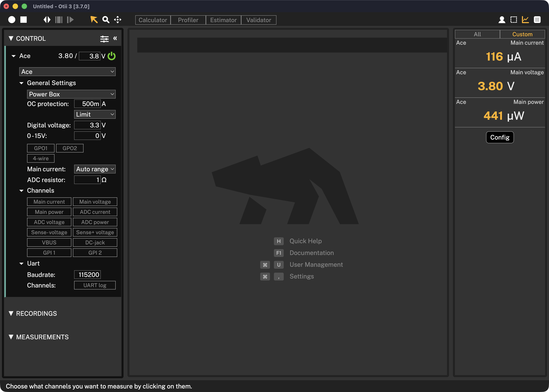This screenshot has height=392, width=549.
Task: Switch to the Custom tab
Action: [x=523, y=34]
